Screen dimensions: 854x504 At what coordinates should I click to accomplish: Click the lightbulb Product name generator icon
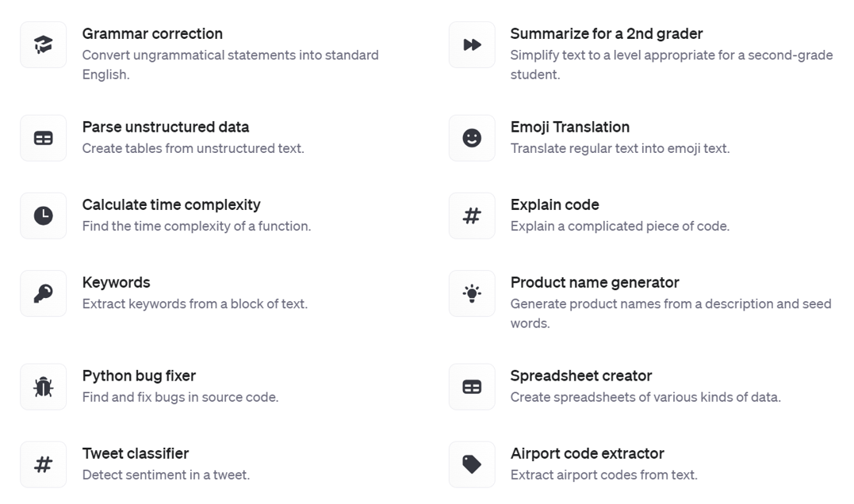pyautogui.click(x=472, y=293)
